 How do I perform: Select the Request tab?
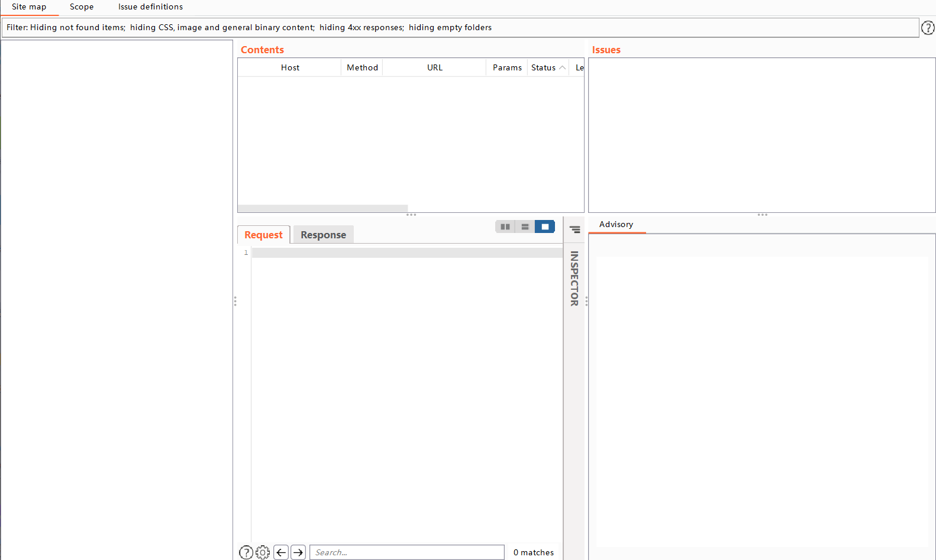coord(263,235)
